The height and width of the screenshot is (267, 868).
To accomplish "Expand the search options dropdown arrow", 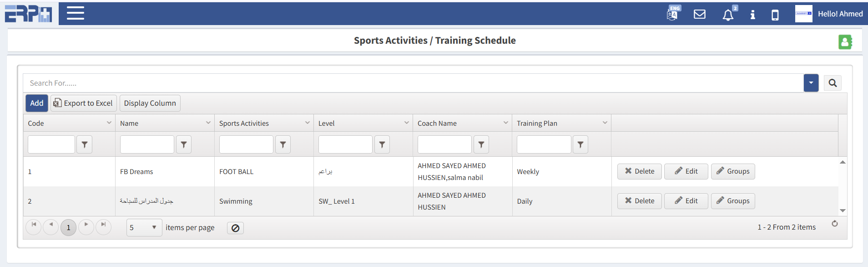I will coord(811,83).
